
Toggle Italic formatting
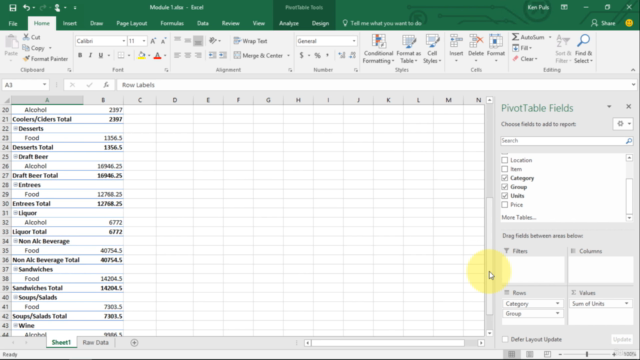[90, 55]
